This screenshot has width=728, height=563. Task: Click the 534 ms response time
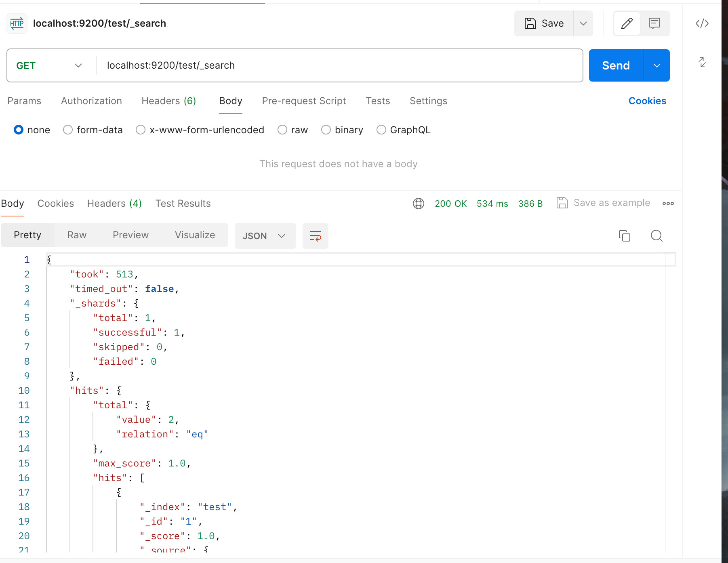tap(492, 204)
